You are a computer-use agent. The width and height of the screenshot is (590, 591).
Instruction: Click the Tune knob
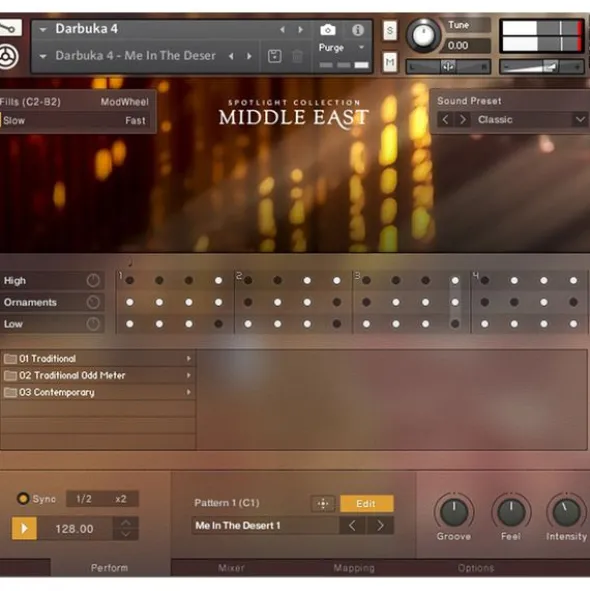tap(423, 35)
